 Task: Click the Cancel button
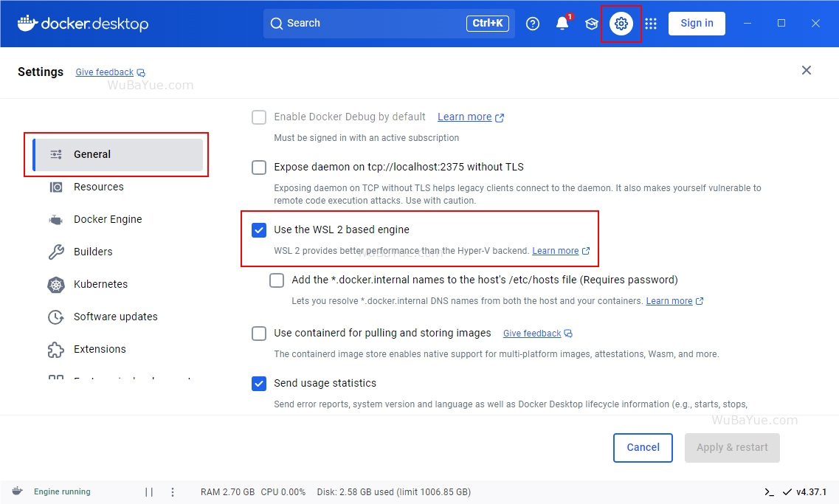pos(643,447)
